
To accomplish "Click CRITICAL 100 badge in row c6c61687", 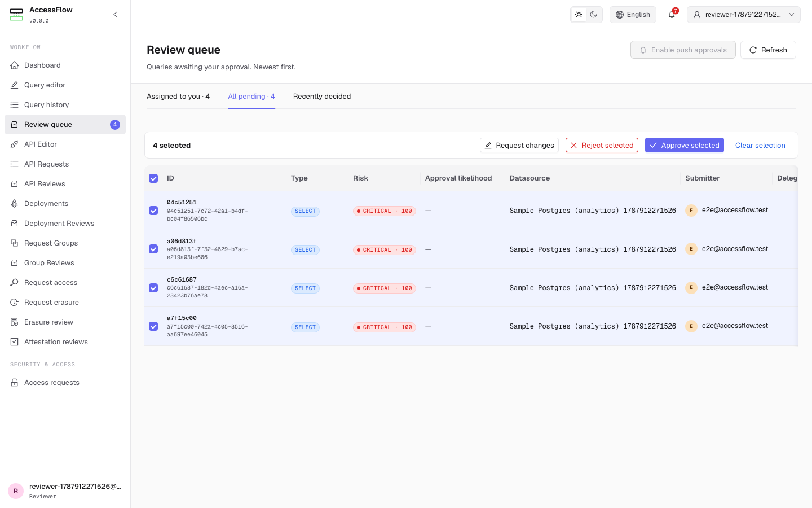I will click(x=385, y=288).
